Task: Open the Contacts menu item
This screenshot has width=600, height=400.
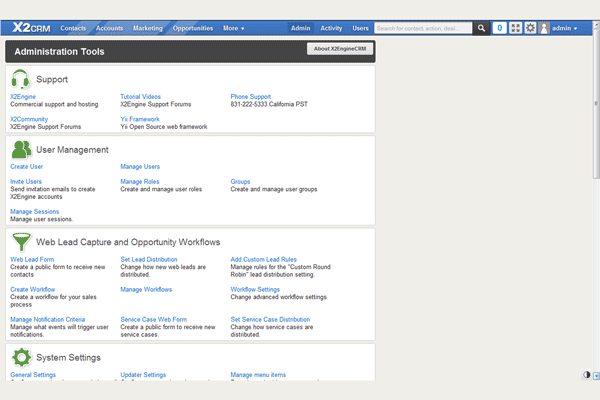Action: point(75,28)
